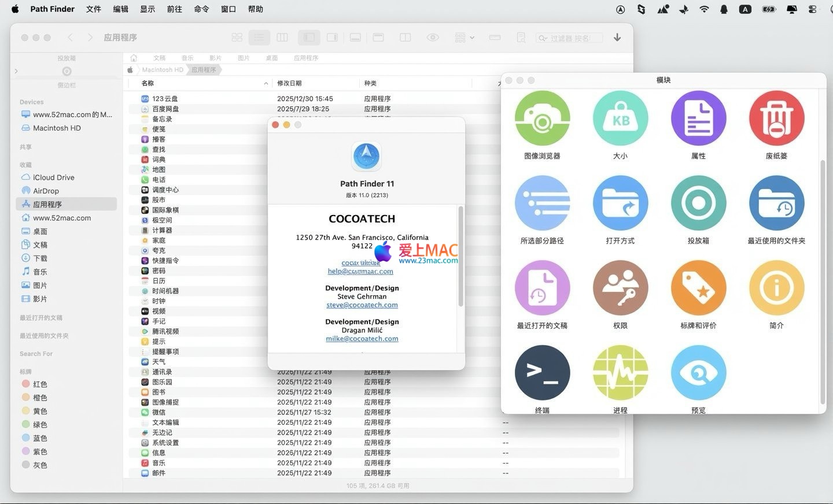Open the 图像浏览器 module icon
Image resolution: width=833 pixels, height=504 pixels.
(542, 118)
